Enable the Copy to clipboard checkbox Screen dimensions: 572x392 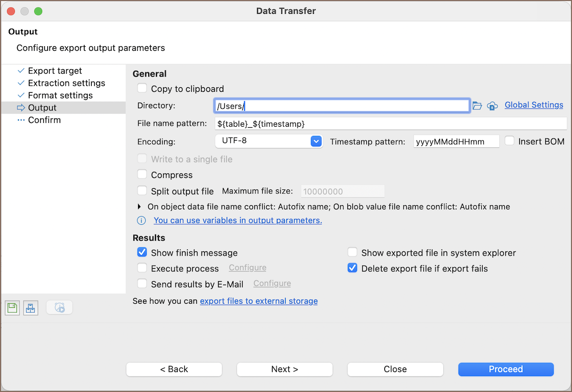[142, 89]
